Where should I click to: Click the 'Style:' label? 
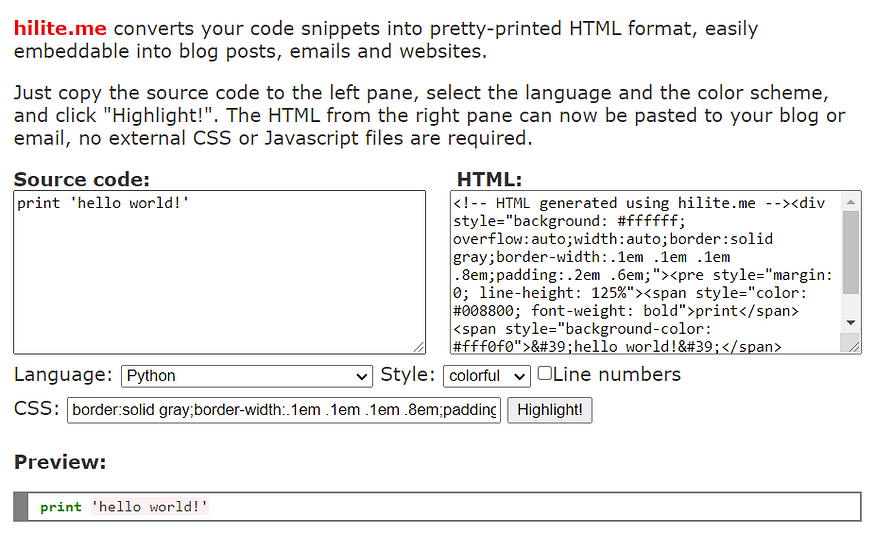pos(407,375)
